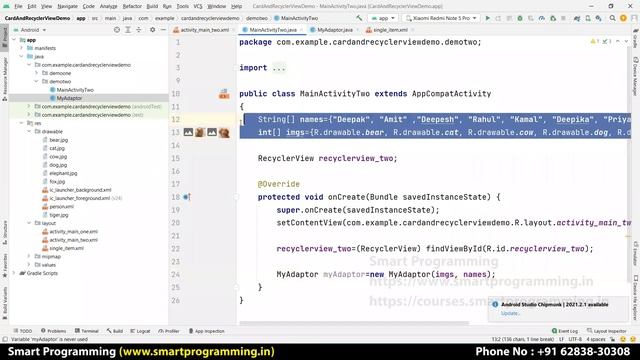This screenshot has height=360, width=640.
Task: Open the Gradle sidebar panel
Action: coord(636,39)
